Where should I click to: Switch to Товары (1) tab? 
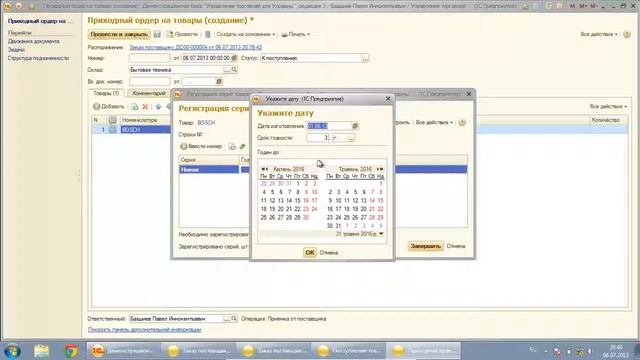tap(106, 93)
